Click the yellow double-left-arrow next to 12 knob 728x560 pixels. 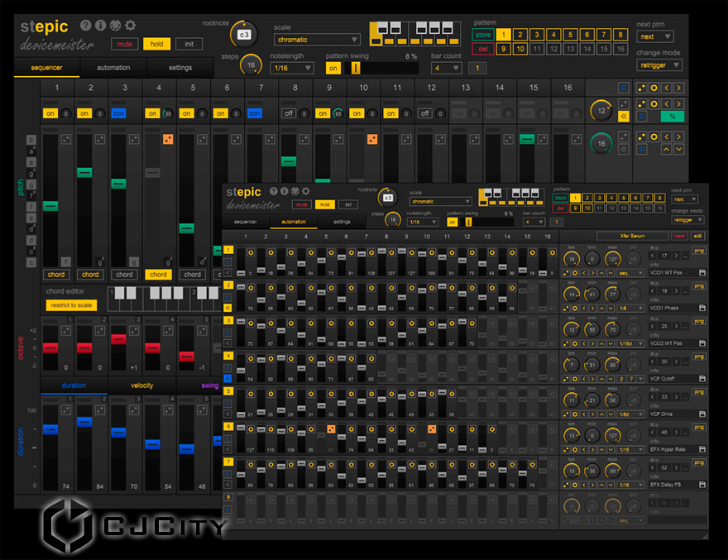pyautogui.click(x=624, y=117)
